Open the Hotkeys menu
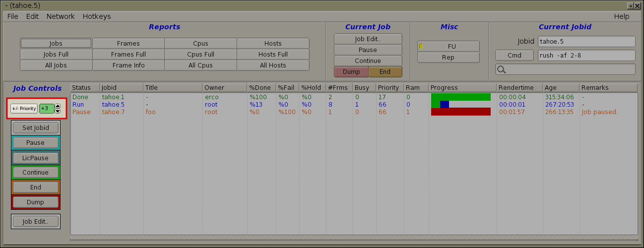Image resolution: width=644 pixels, height=248 pixels. pyautogui.click(x=97, y=16)
